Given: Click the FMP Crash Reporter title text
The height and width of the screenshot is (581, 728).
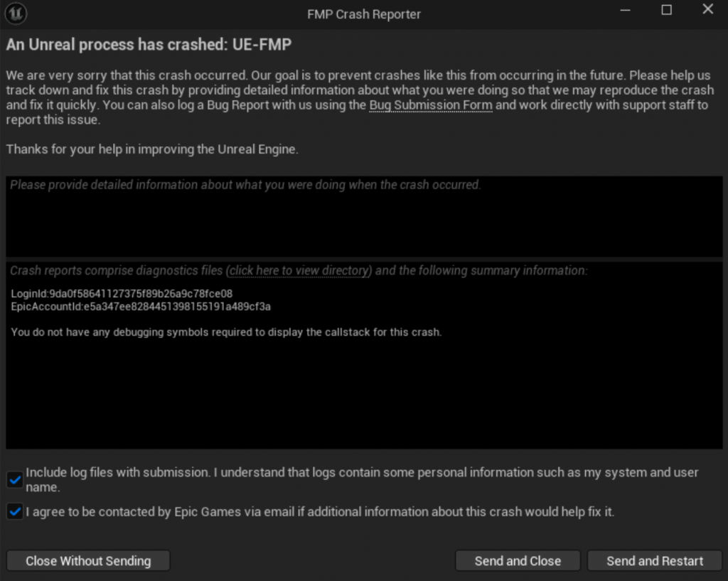Looking at the screenshot, I should pos(364,14).
